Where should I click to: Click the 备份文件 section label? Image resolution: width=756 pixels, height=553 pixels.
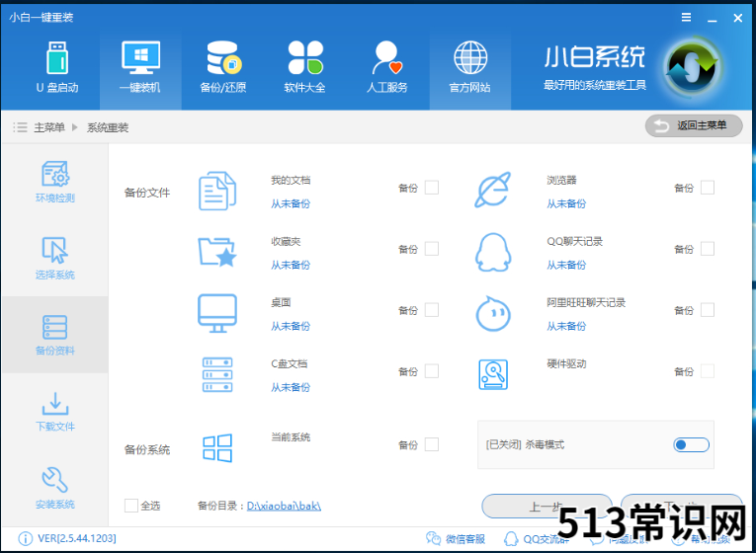click(x=147, y=193)
